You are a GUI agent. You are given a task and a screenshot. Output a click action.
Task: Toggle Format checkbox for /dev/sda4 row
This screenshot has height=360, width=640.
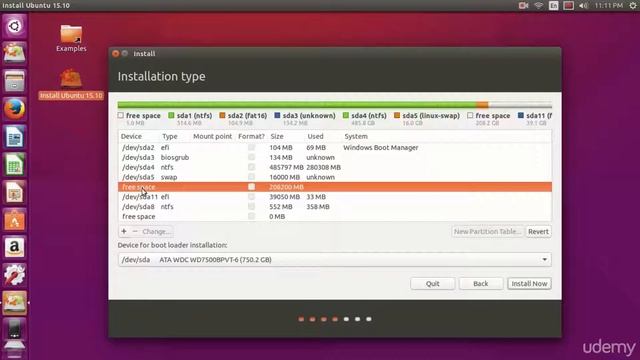(x=251, y=167)
